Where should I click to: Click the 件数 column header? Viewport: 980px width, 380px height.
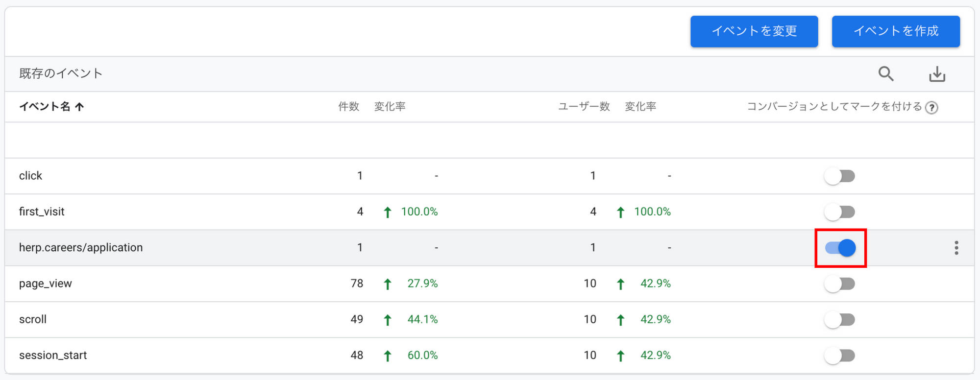pos(348,107)
